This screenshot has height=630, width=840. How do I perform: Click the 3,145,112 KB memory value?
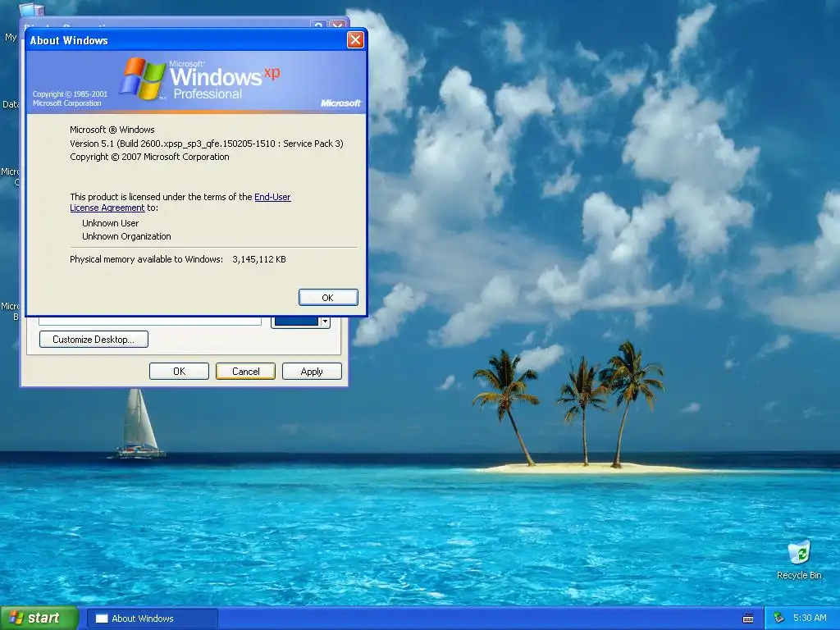pyautogui.click(x=258, y=259)
